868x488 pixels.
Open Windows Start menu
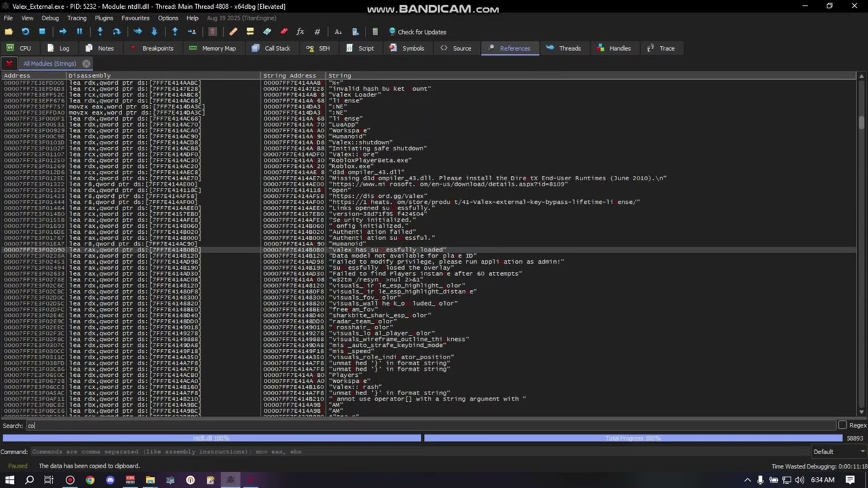(x=9, y=480)
